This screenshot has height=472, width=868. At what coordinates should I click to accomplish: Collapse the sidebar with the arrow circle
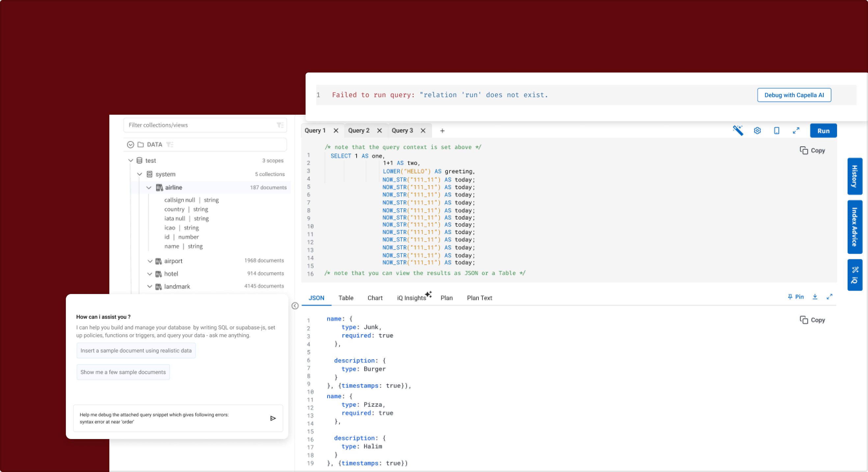click(295, 306)
